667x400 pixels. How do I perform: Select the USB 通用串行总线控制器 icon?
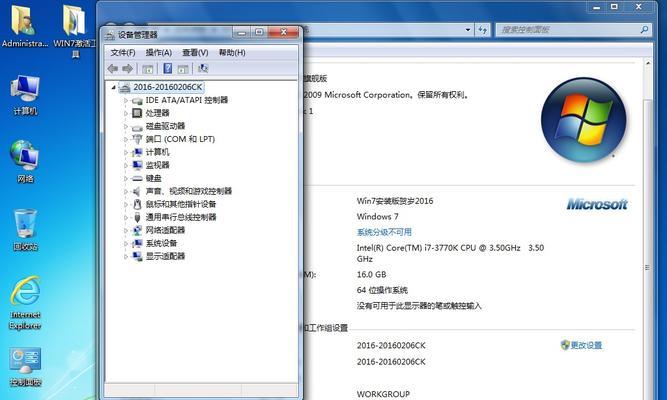click(x=137, y=217)
